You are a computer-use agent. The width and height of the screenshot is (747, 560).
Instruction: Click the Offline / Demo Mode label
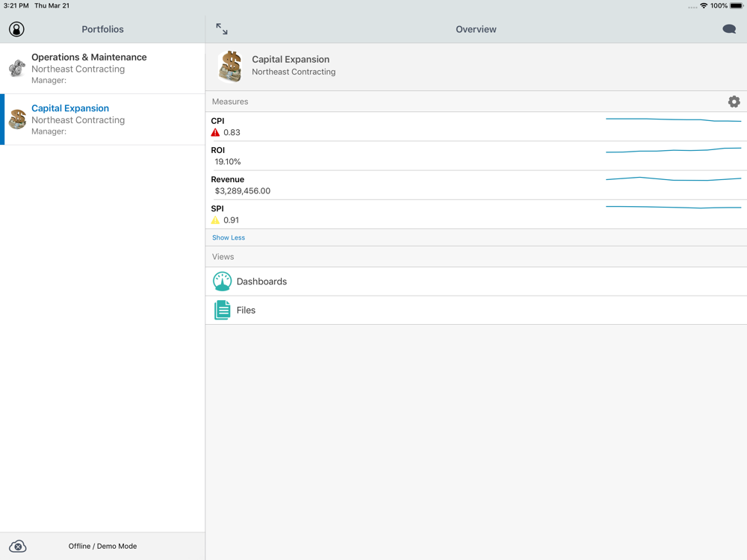tap(102, 547)
